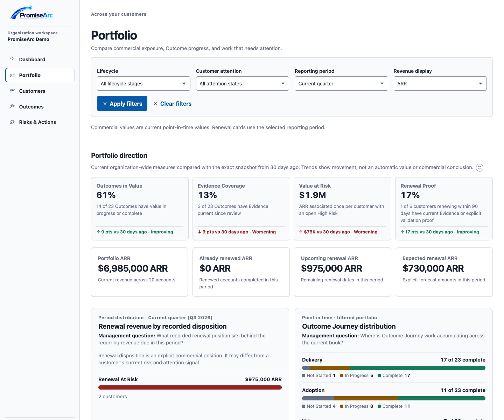
Task: Click the 'PromiseArc Demo' workspace name
Action: (x=28, y=39)
